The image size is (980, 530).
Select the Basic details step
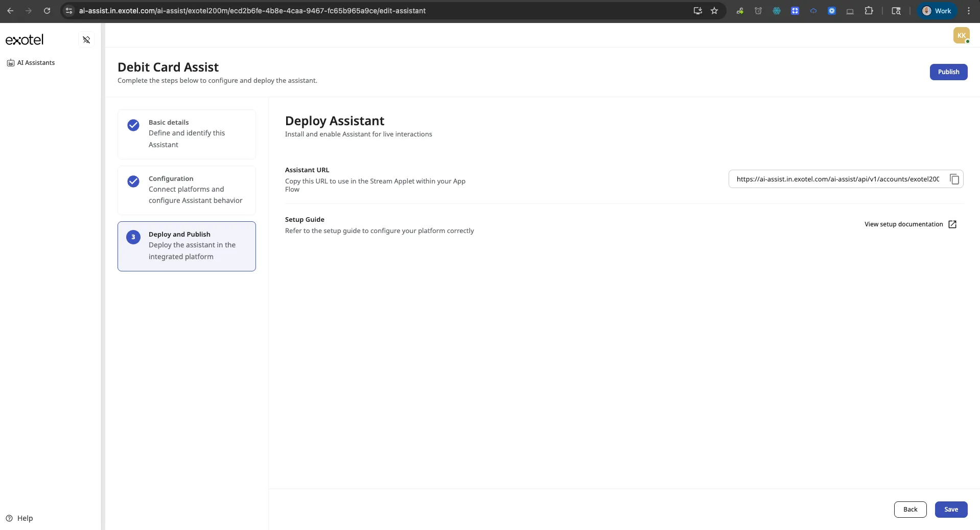pyautogui.click(x=186, y=134)
